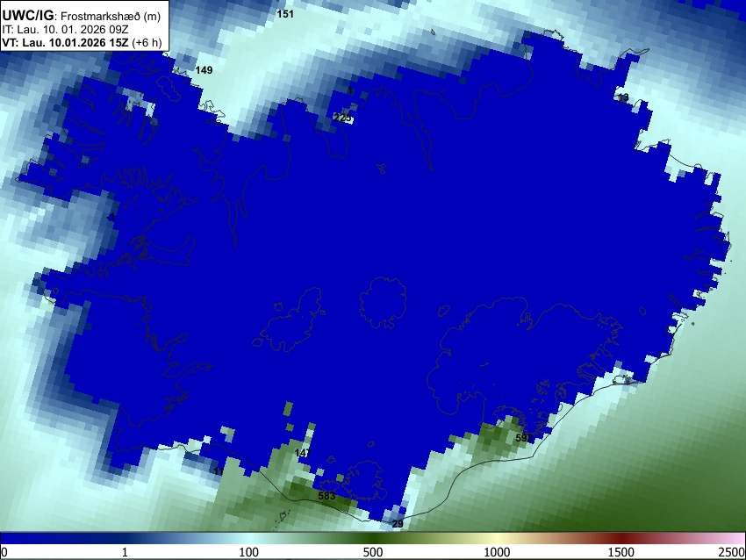The height and width of the screenshot is (560, 746).
Task: Click the color scale label '1500'
Action: [620, 552]
